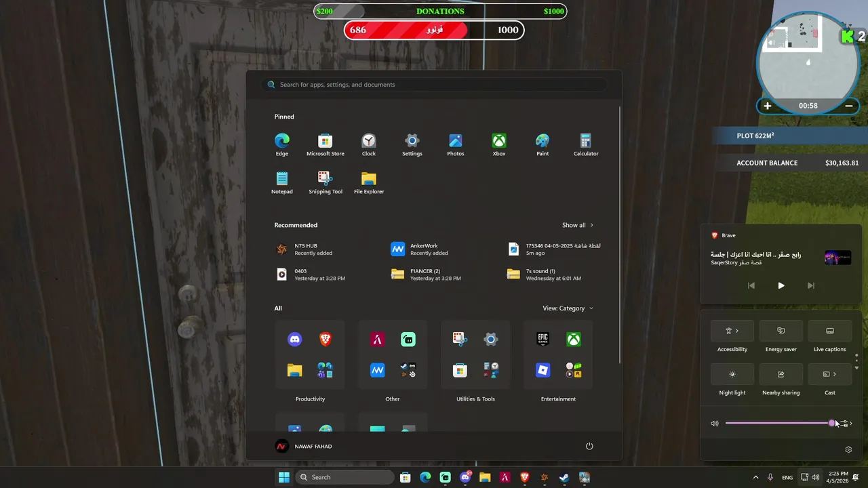
Task: Click the Epic Games icon in Entertainment folder
Action: (x=542, y=340)
